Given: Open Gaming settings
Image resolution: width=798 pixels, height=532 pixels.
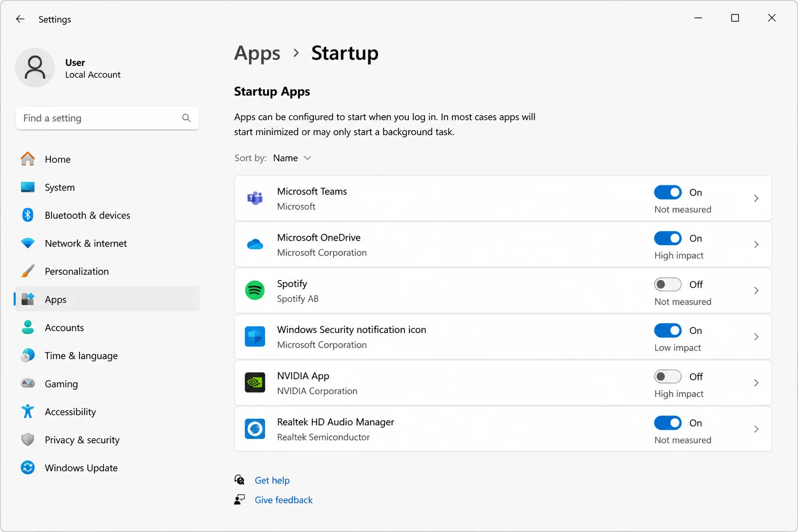Looking at the screenshot, I should tap(108, 383).
